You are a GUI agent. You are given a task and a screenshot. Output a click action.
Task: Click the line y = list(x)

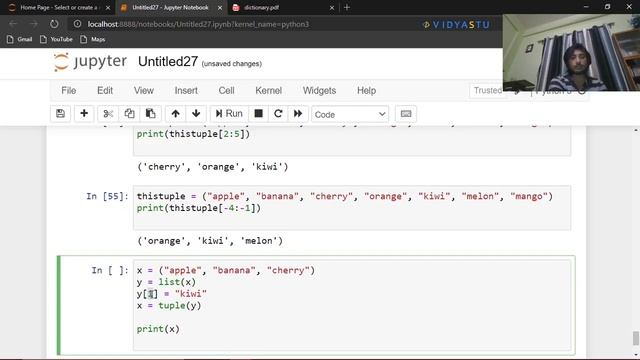pyautogui.click(x=166, y=282)
